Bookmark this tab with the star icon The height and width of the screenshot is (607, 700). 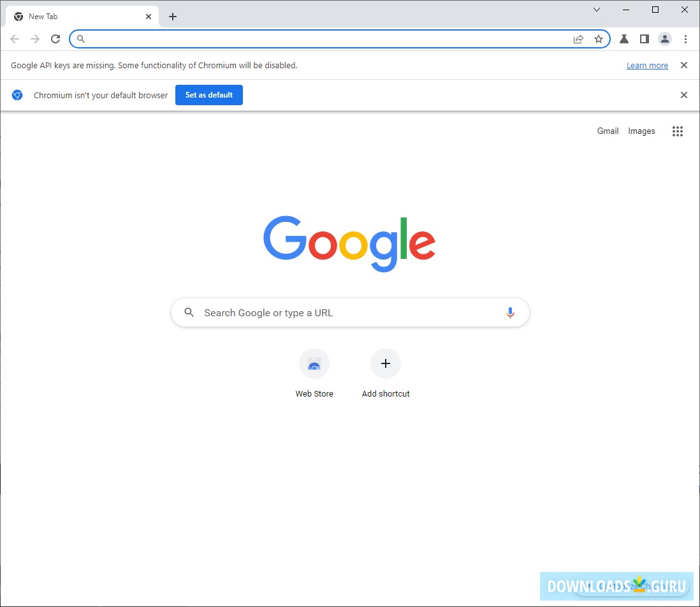pos(599,39)
